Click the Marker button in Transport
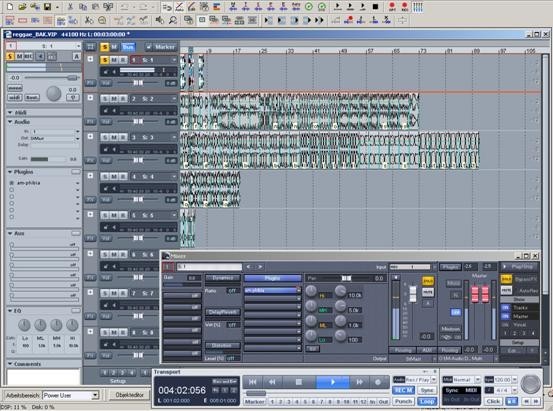The height and width of the screenshot is (411, 553). pos(255,401)
